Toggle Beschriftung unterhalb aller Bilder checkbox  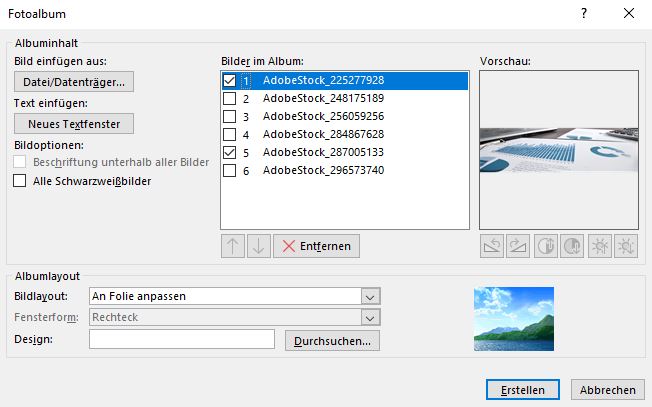(20, 162)
